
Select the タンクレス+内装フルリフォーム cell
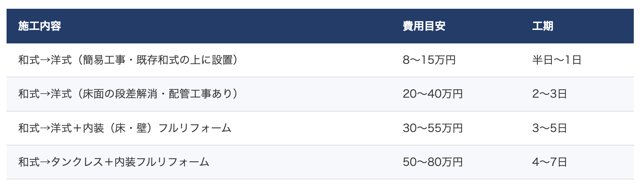pyautogui.click(x=114, y=162)
